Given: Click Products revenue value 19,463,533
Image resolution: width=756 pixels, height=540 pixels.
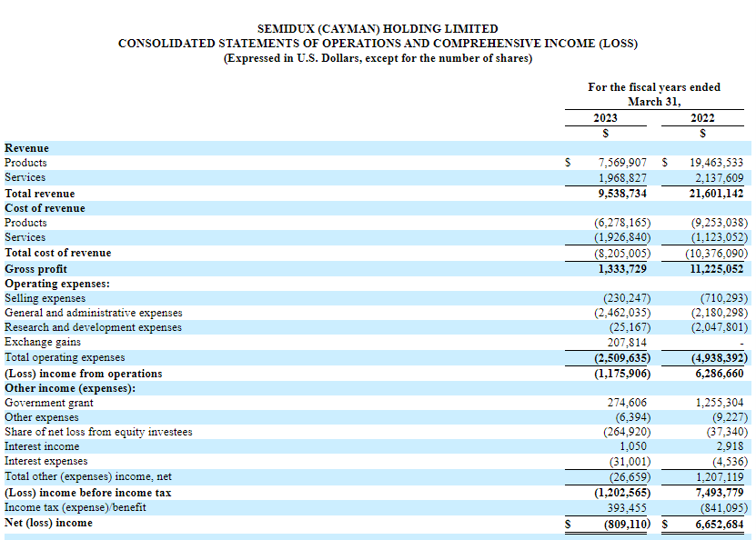Looking at the screenshot, I should (717, 163).
